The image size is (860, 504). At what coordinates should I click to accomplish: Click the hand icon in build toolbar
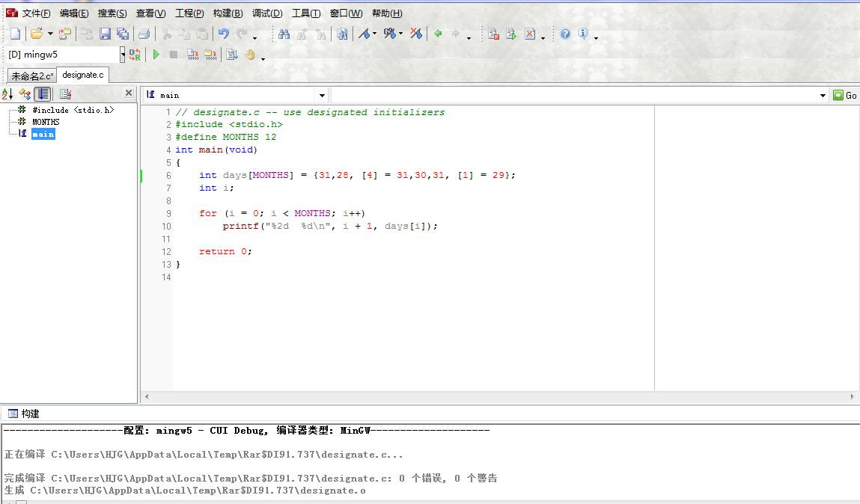tap(251, 55)
